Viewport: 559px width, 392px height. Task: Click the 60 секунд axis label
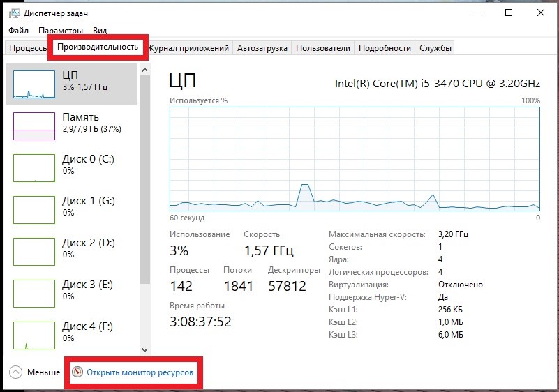[x=187, y=218]
